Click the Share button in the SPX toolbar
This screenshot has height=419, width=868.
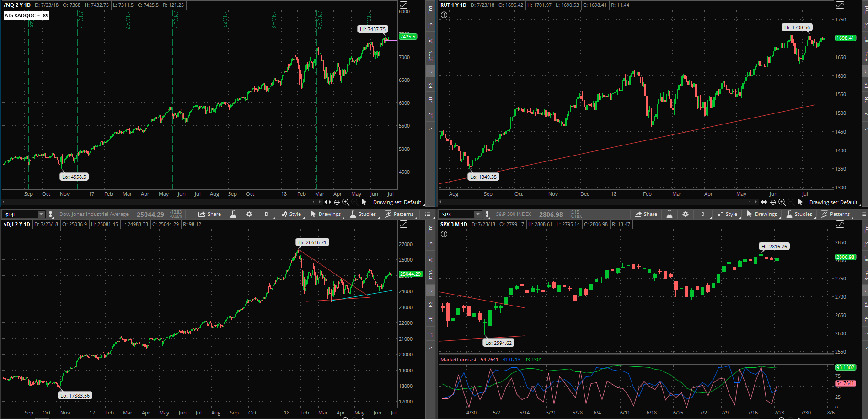646,214
